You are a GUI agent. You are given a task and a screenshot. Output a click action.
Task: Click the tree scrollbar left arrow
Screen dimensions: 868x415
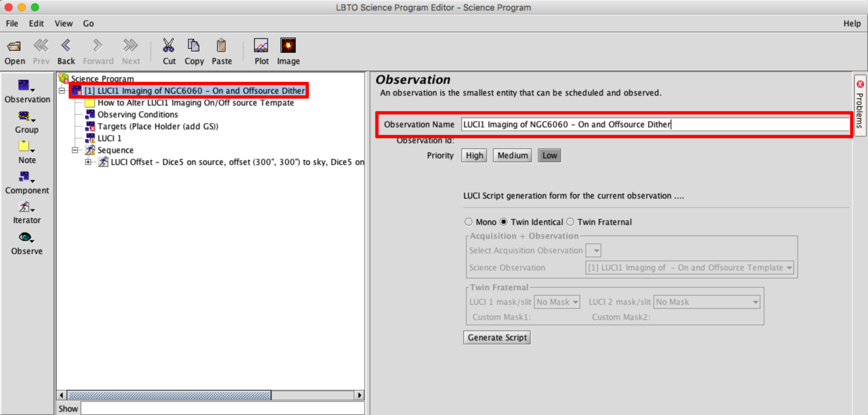tap(62, 395)
